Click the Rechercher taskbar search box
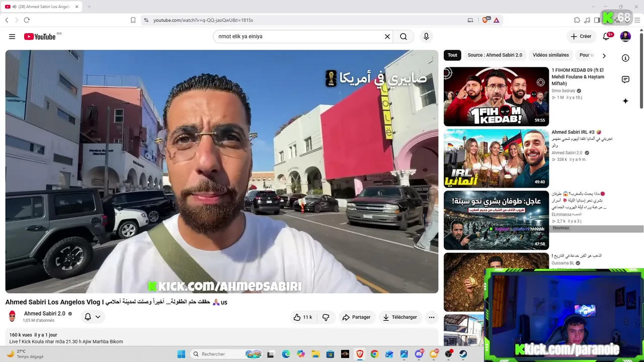Image resolution: width=644 pixels, height=362 pixels. [x=227, y=354]
